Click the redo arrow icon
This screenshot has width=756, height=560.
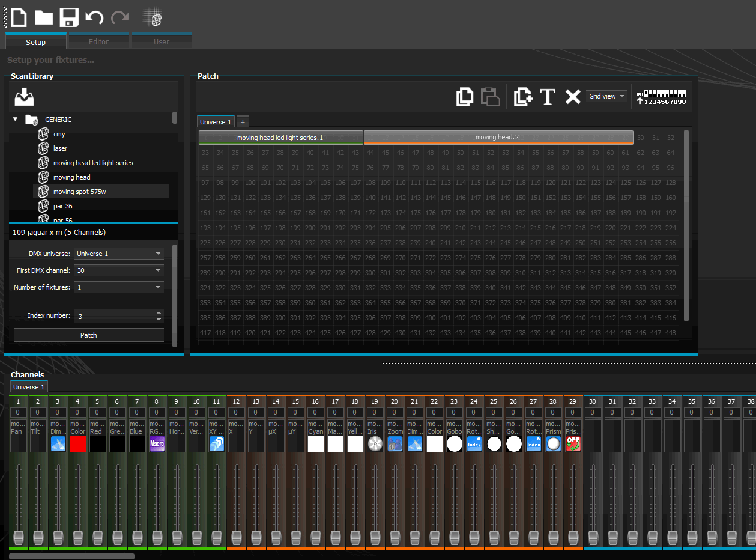(x=119, y=17)
